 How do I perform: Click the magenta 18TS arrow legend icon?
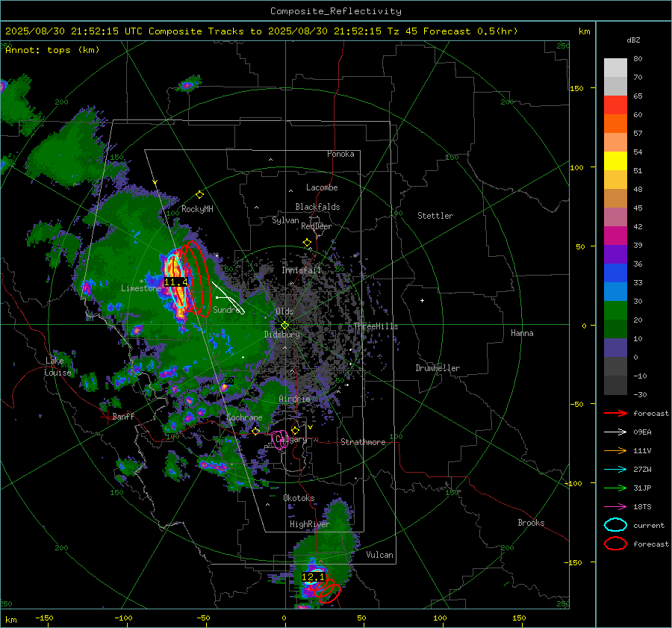click(615, 507)
